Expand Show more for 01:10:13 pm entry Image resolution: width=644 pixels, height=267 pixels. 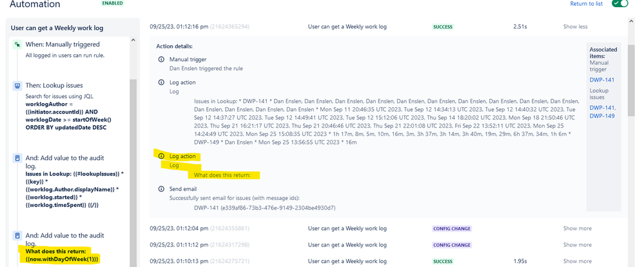click(x=577, y=261)
